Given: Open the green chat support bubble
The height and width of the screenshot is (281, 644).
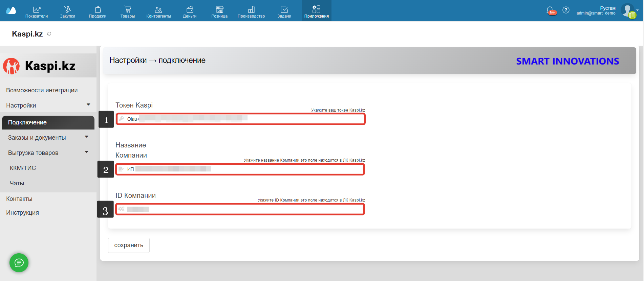Looking at the screenshot, I should [19, 263].
